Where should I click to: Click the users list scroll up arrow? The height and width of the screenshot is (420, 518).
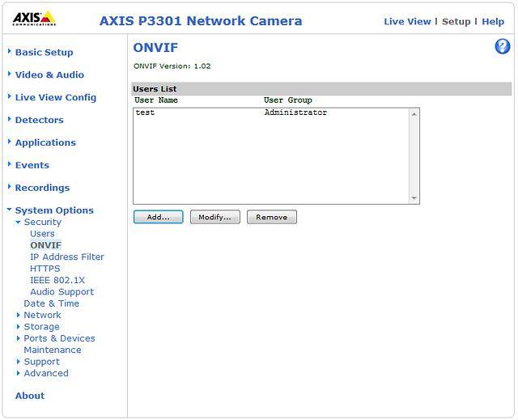(414, 114)
